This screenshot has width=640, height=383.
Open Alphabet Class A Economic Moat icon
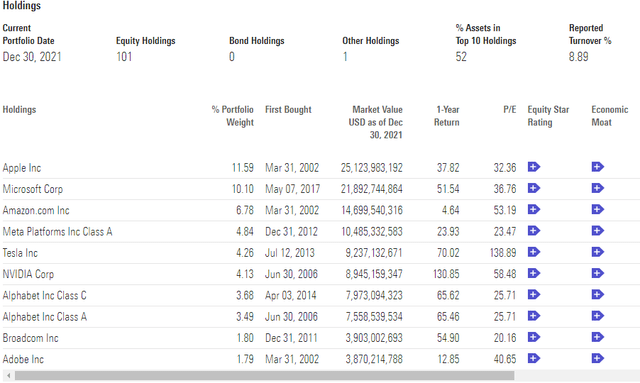[597, 316]
